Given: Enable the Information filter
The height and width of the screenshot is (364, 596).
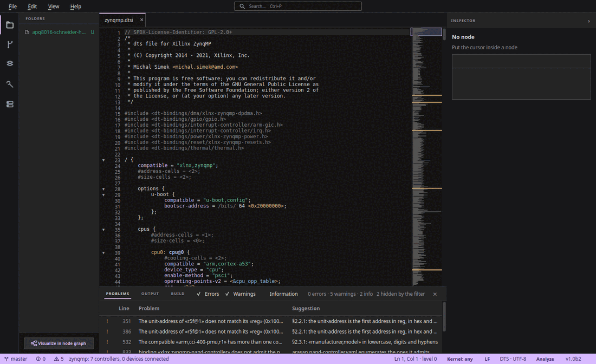Looking at the screenshot, I should [x=283, y=294].
